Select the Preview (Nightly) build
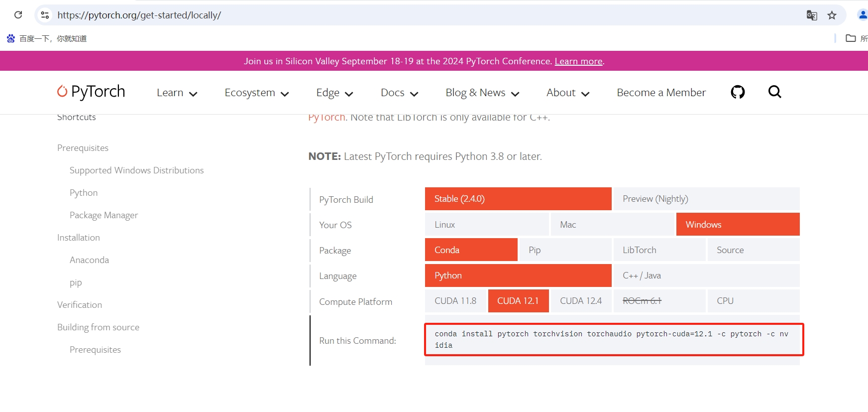The width and height of the screenshot is (868, 412). [706, 199]
